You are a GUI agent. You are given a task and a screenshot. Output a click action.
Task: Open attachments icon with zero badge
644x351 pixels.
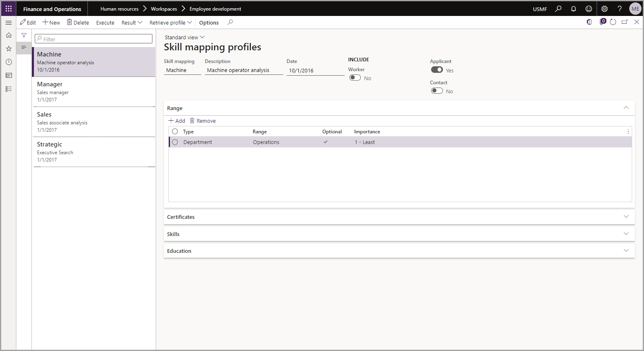(602, 22)
